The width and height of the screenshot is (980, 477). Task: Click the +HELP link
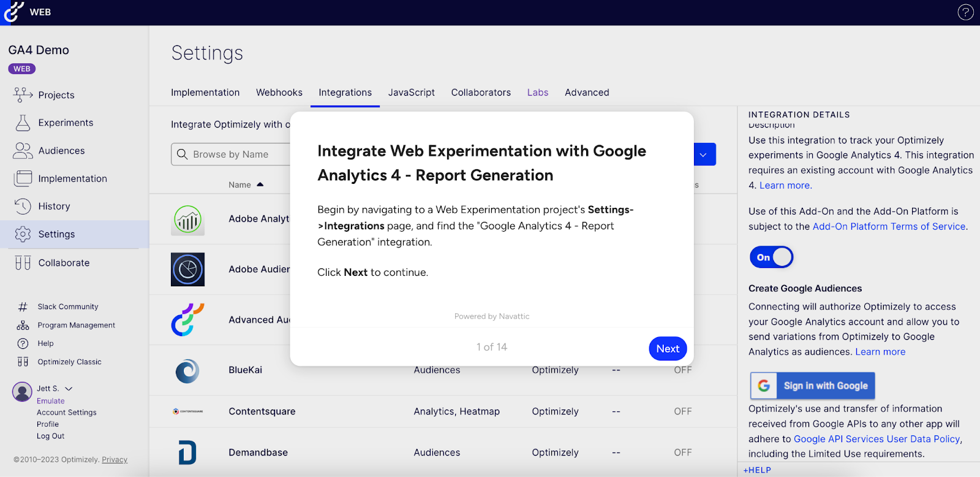coord(757,470)
